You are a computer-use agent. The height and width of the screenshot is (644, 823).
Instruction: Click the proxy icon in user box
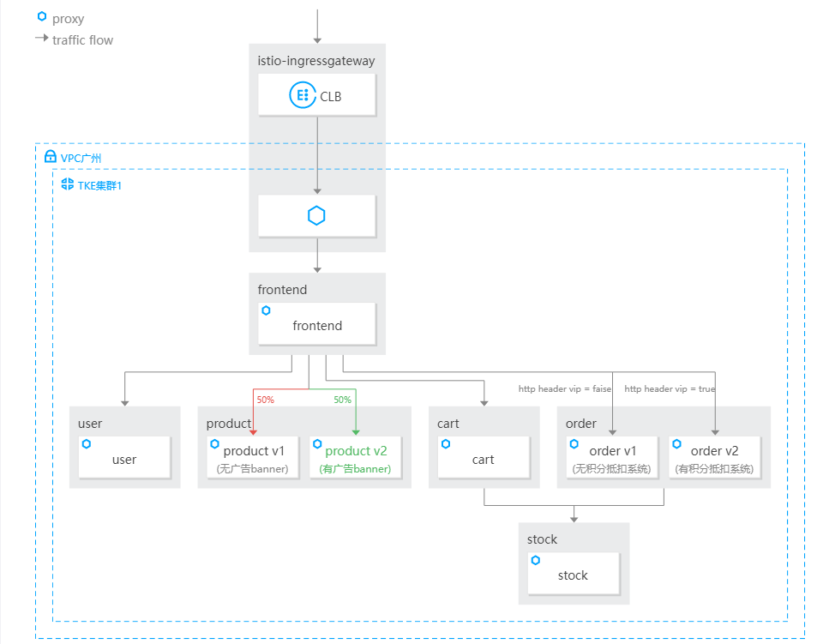tap(87, 444)
